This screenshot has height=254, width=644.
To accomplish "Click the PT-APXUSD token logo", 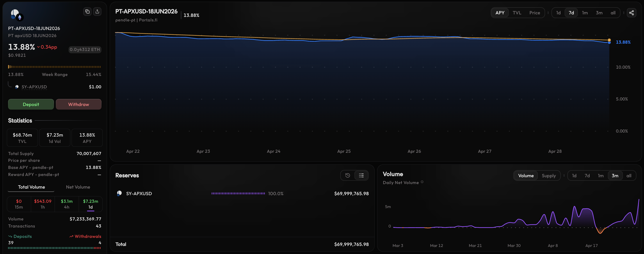I will (16, 15).
